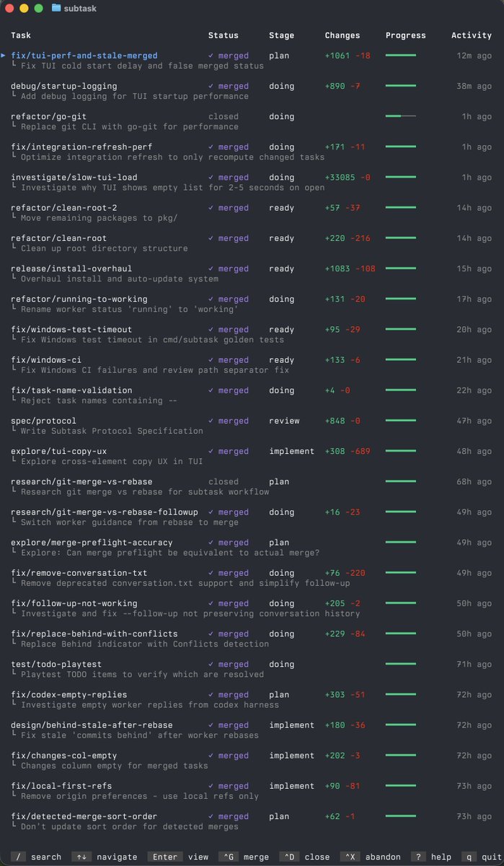Click progress bar of refactor/go-git row
The width and height of the screenshot is (504, 866).
(401, 116)
